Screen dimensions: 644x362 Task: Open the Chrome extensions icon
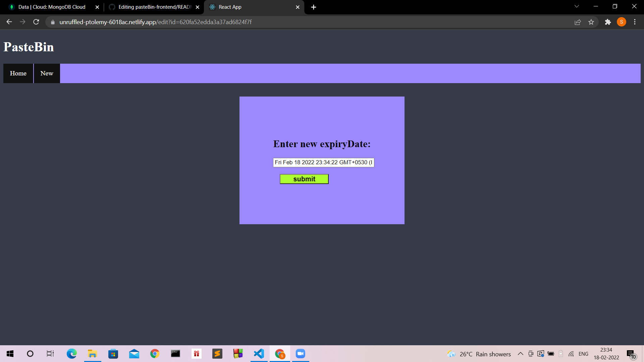point(608,22)
